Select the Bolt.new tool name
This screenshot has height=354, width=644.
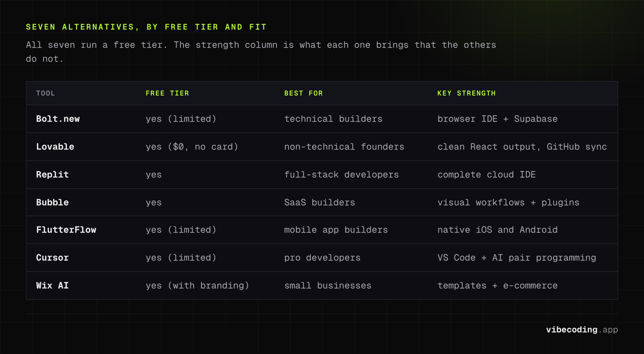coord(58,119)
